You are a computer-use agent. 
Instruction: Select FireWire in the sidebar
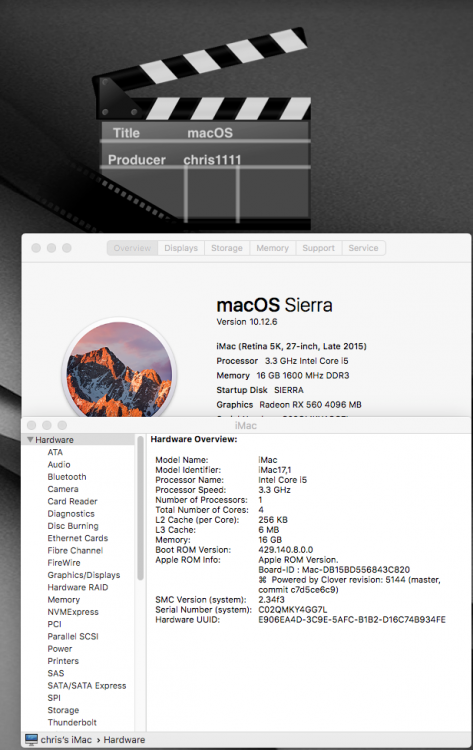(x=64, y=562)
